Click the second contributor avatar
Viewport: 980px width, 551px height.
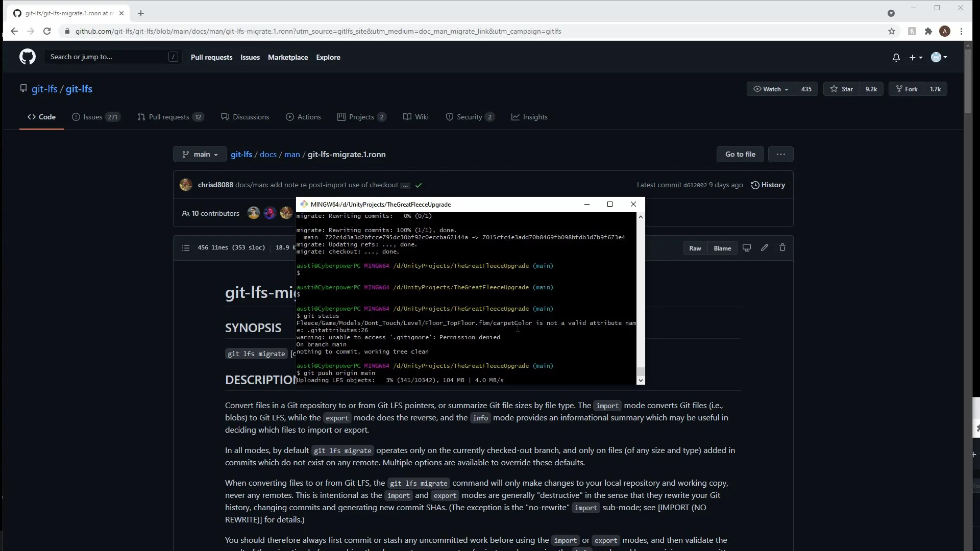pos(270,213)
